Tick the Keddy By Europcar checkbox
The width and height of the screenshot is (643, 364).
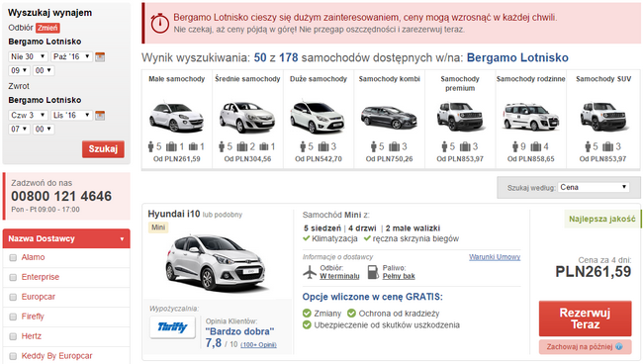tap(13, 356)
